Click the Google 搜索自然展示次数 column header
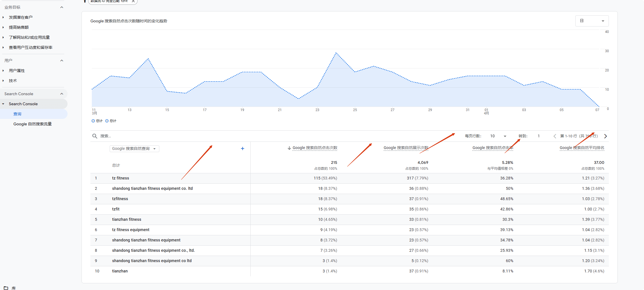Image resolution: width=644 pixels, height=290 pixels. tap(406, 148)
